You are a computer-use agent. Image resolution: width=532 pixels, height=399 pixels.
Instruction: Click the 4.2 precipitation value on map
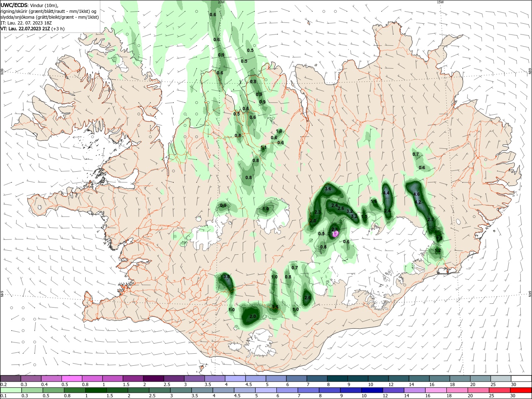418,202
